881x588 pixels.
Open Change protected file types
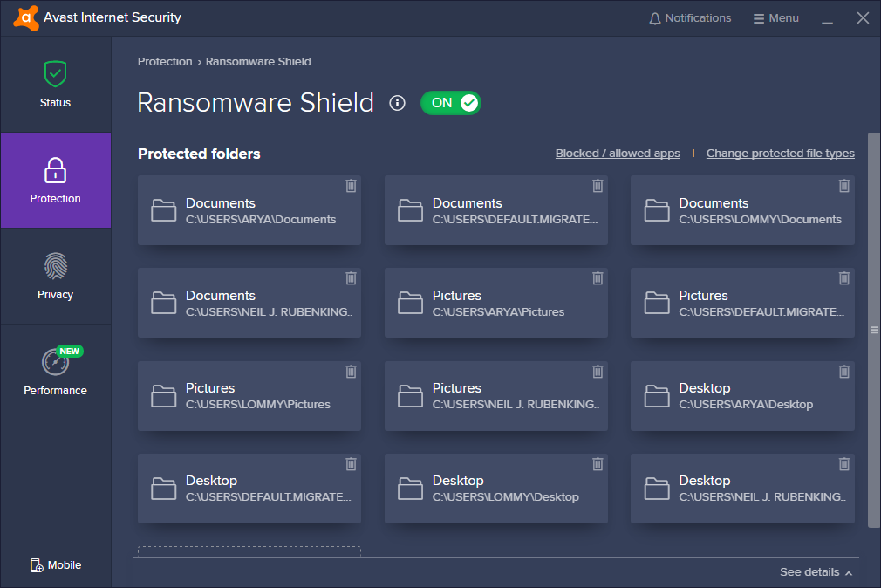pos(780,153)
